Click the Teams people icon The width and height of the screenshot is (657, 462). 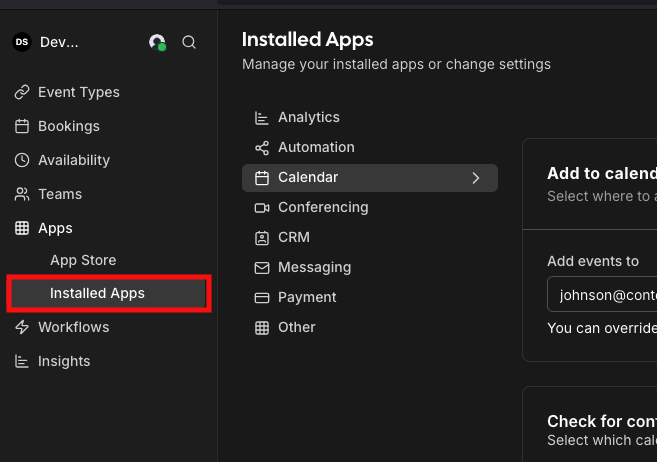pos(22,194)
